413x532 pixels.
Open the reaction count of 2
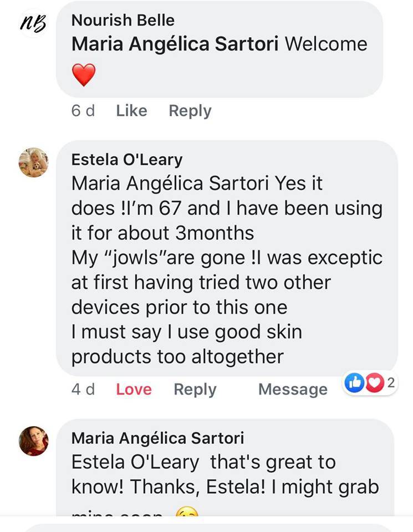[390, 382]
